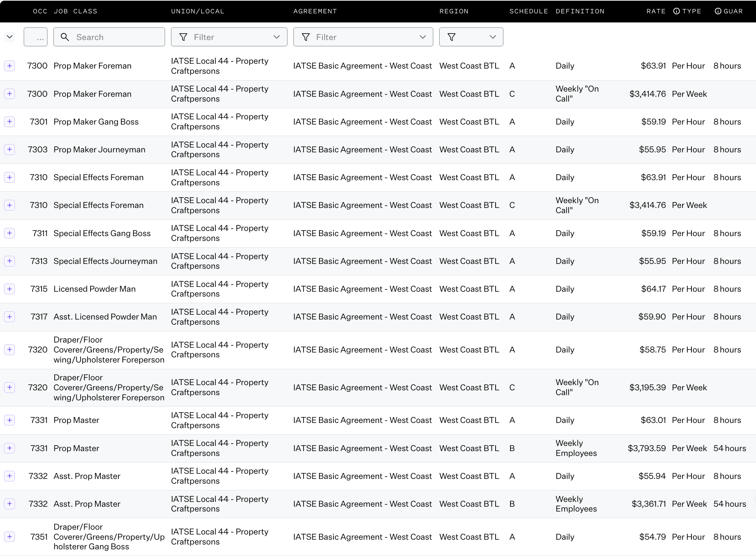
Task: Expand the 7317 Asst. Licensed Powder Man row
Action: [10, 317]
